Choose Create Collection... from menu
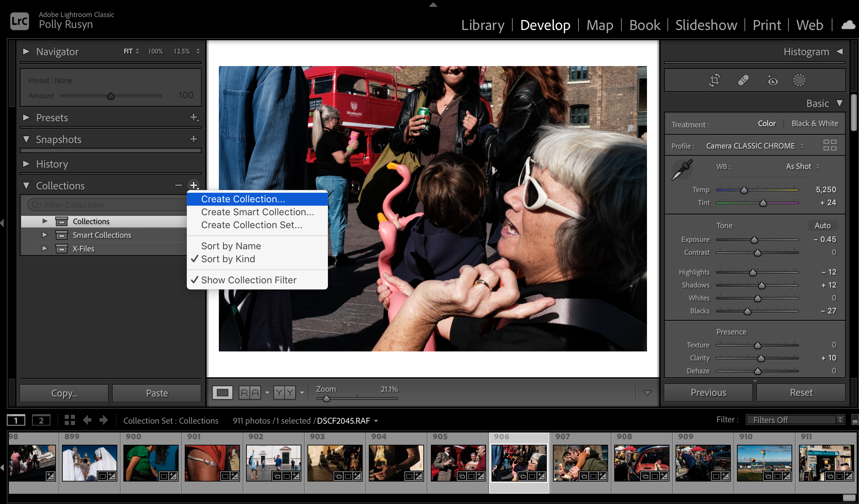Viewport: 859px width, 504px height. tap(243, 199)
